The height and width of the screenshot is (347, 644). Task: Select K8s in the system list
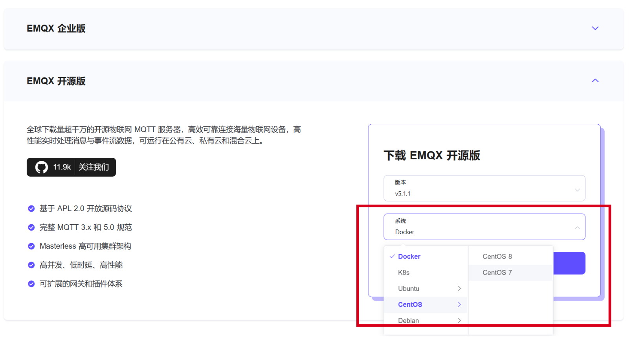[x=426, y=273]
